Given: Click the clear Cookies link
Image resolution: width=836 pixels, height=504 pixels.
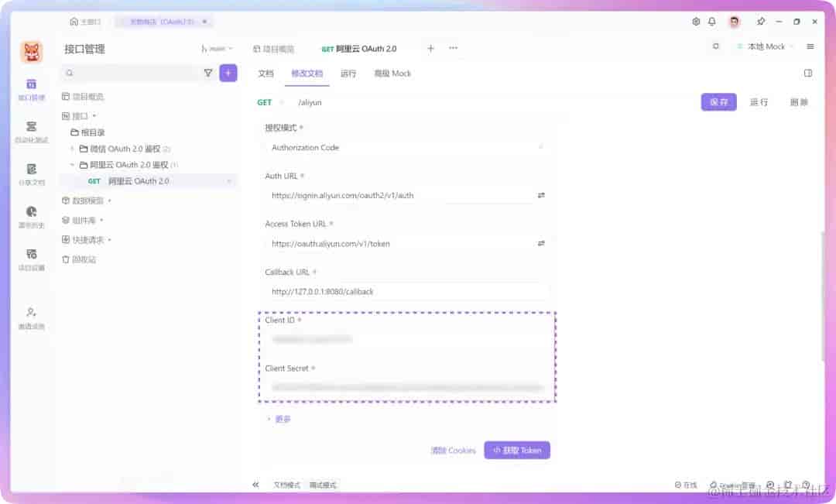Looking at the screenshot, I should click(453, 450).
